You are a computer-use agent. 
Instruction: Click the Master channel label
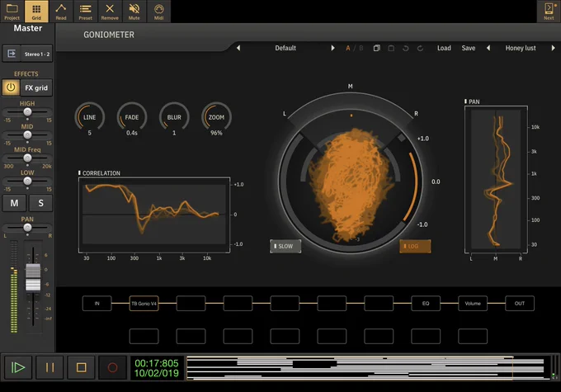click(28, 28)
